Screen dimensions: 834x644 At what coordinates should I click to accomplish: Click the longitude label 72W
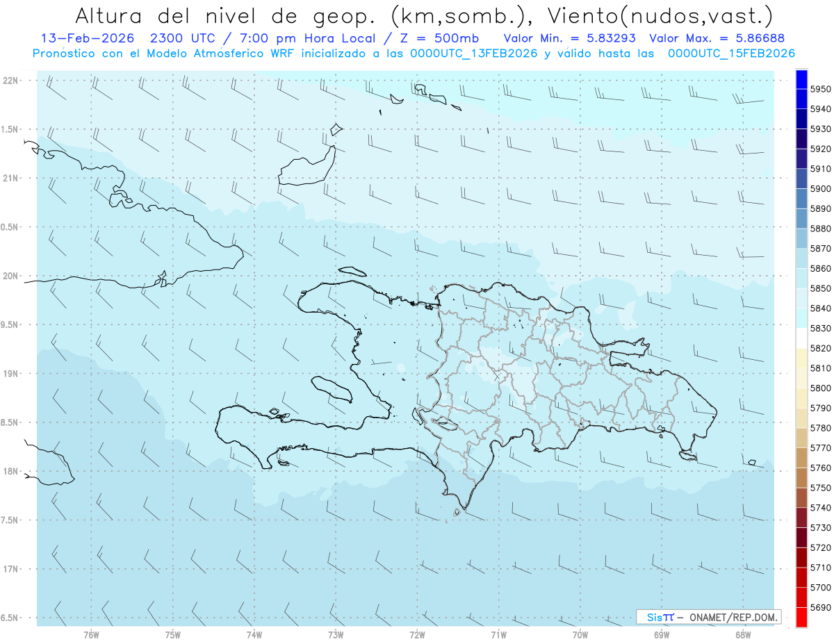click(417, 635)
